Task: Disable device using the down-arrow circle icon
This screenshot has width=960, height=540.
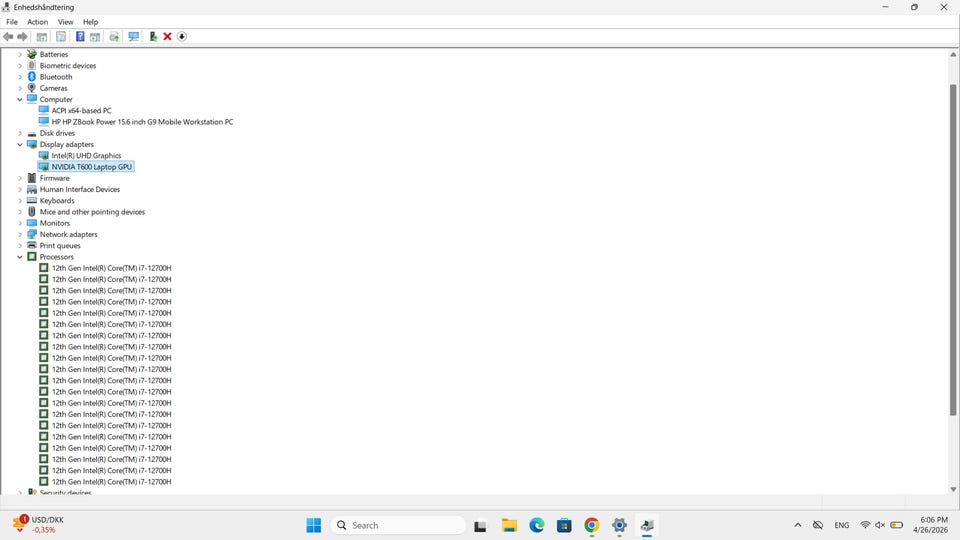Action: tap(182, 37)
